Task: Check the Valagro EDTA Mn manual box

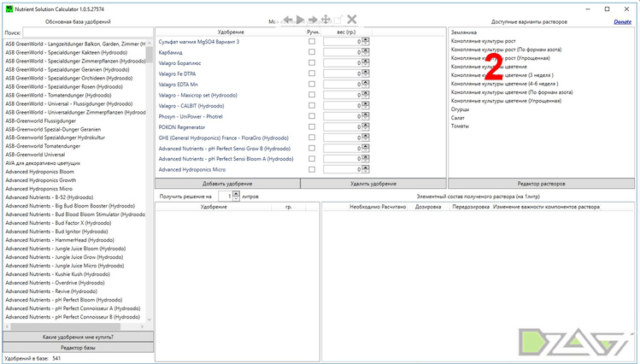Action: click(x=312, y=84)
